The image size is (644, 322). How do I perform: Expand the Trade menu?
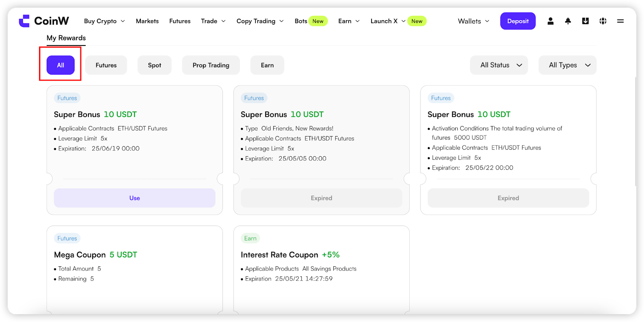click(x=213, y=21)
